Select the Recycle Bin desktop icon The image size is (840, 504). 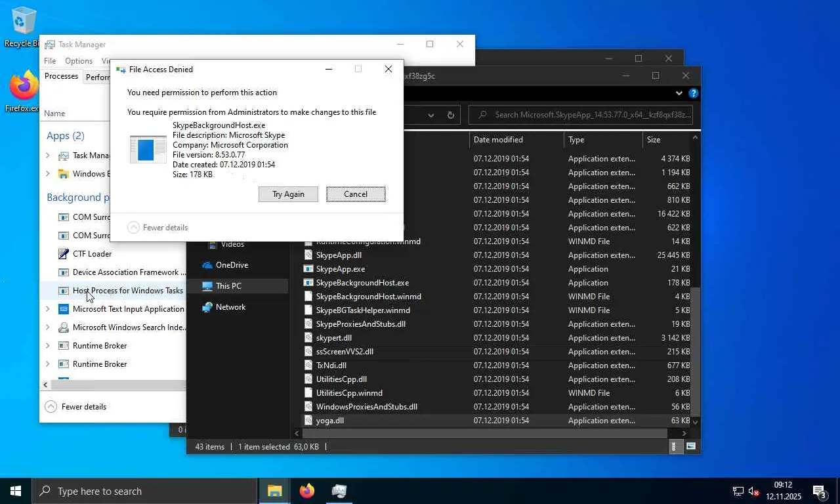[24, 21]
